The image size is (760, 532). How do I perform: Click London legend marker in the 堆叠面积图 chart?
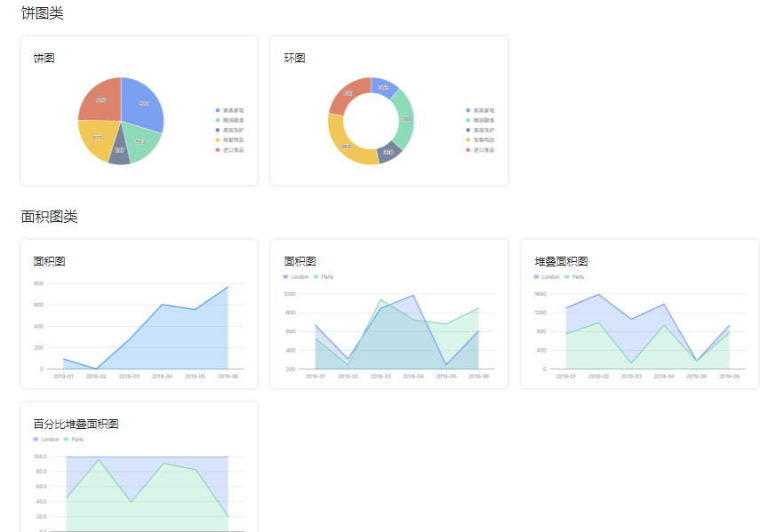(537, 277)
